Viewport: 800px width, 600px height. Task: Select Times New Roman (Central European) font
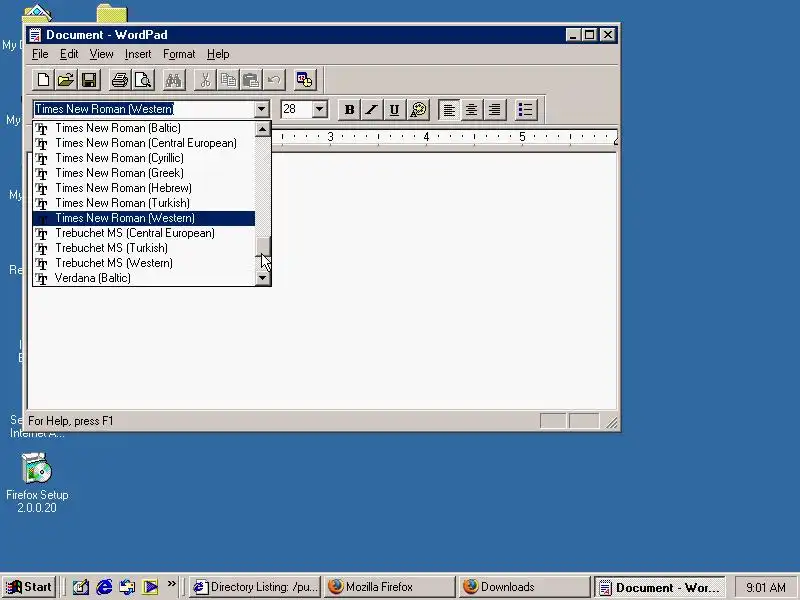point(144,143)
